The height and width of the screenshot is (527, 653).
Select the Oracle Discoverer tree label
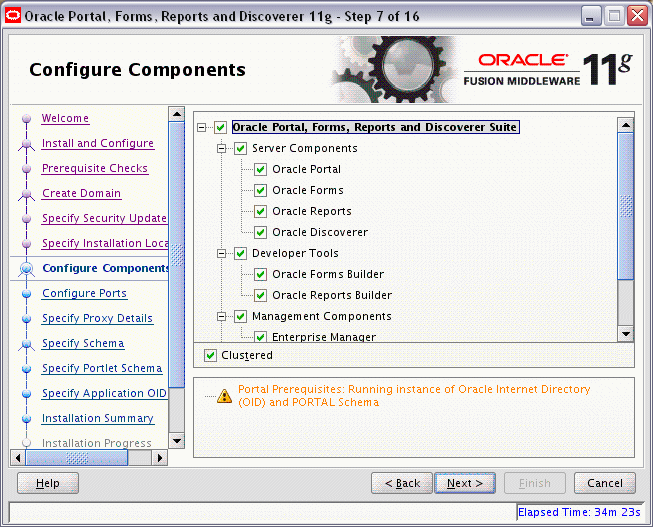(320, 232)
